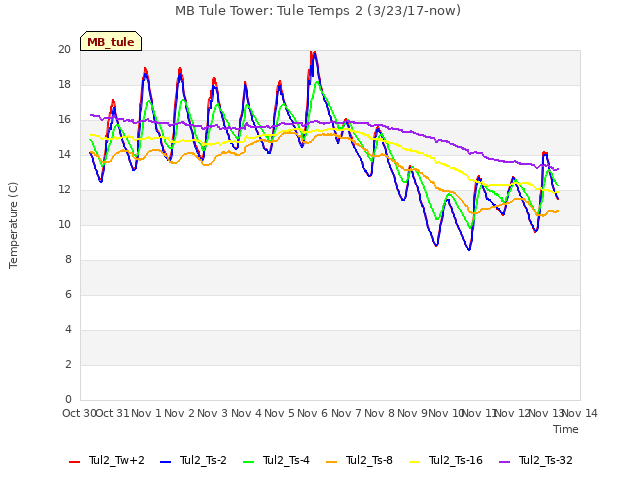Click the Nov 3 x-axis tick label

(x=212, y=413)
